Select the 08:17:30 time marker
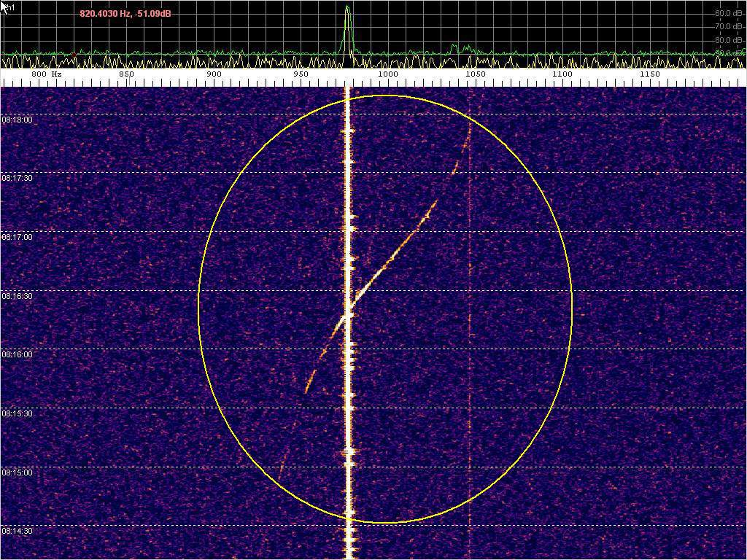747x560 pixels. coord(17,178)
